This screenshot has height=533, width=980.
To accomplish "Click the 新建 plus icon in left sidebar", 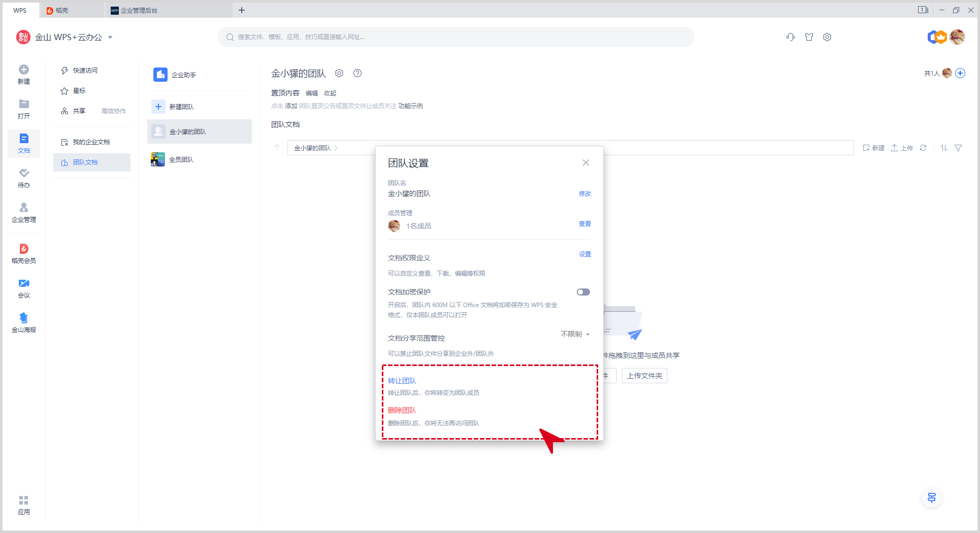I will pos(24,70).
